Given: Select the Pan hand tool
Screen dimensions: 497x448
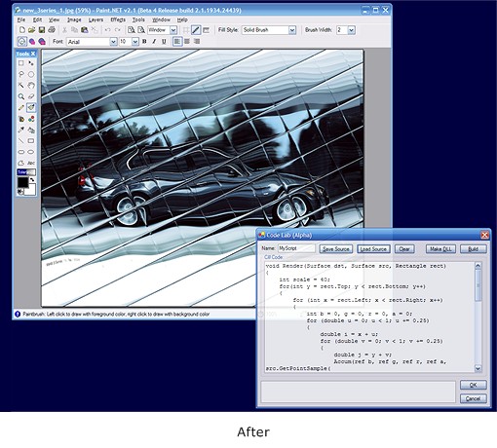Looking at the screenshot, I should (x=31, y=86).
